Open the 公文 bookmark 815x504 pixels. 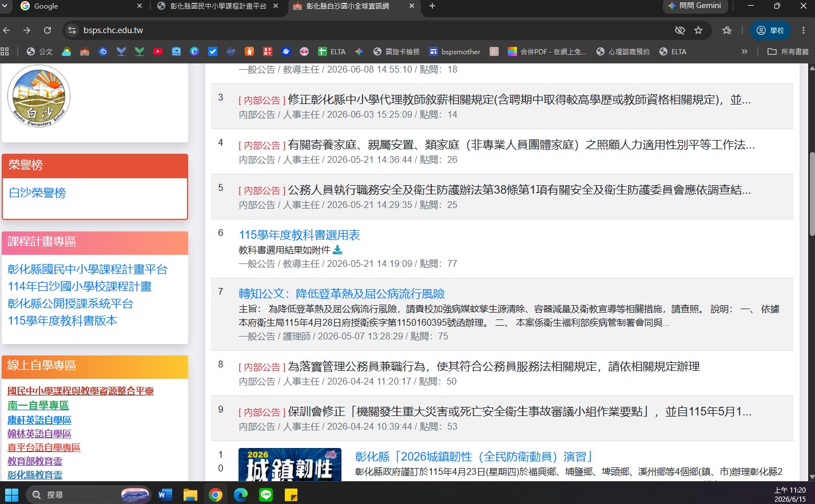point(39,51)
